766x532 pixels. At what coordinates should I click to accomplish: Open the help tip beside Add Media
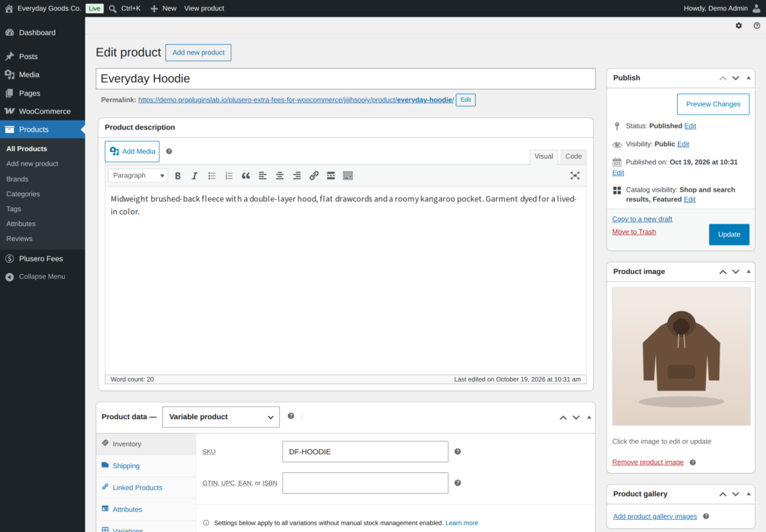coord(169,151)
